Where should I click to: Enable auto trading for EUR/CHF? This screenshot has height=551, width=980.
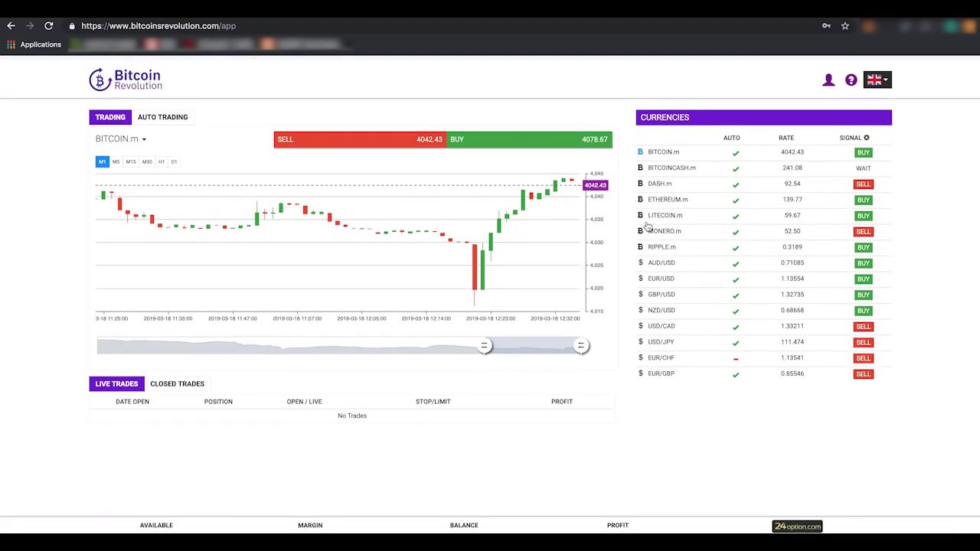[x=736, y=358]
